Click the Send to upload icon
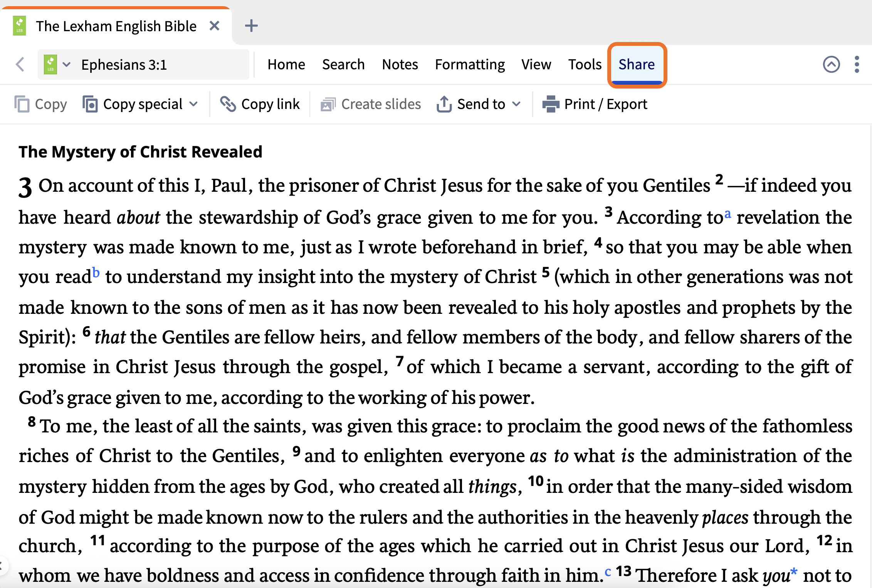The height and width of the screenshot is (588, 872). pos(444,104)
